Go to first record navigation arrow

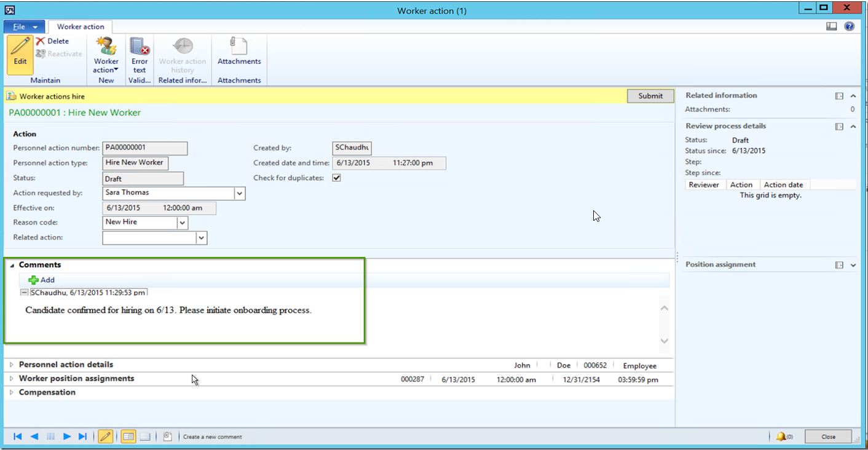point(18,436)
